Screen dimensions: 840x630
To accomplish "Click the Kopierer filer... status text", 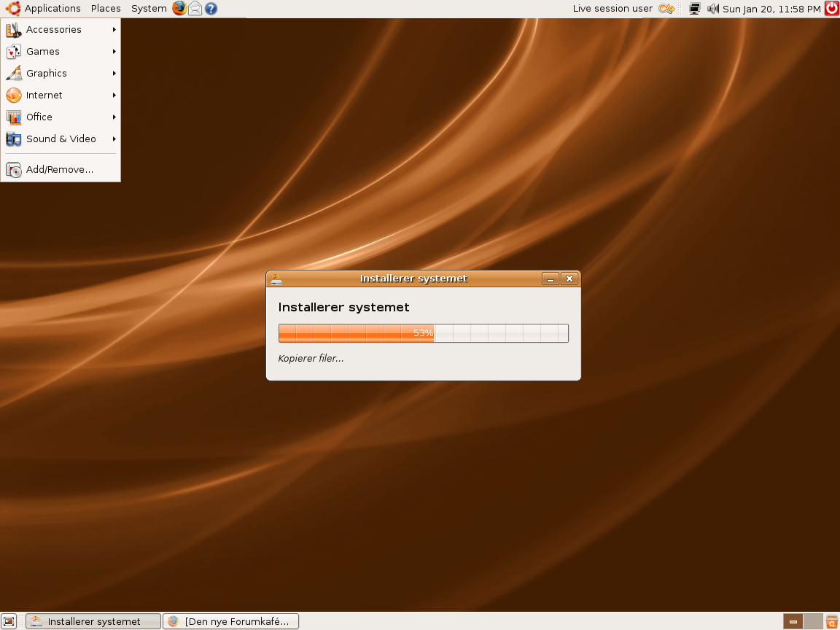I will [311, 359].
